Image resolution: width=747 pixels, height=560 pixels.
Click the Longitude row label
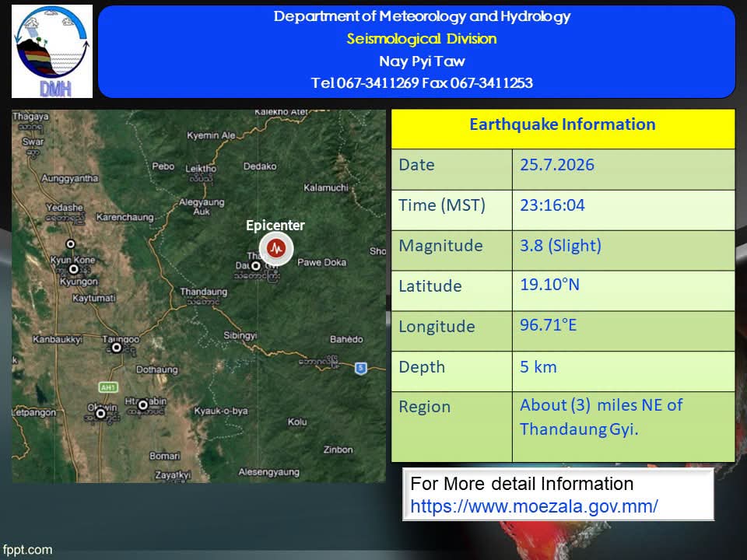coord(437,327)
